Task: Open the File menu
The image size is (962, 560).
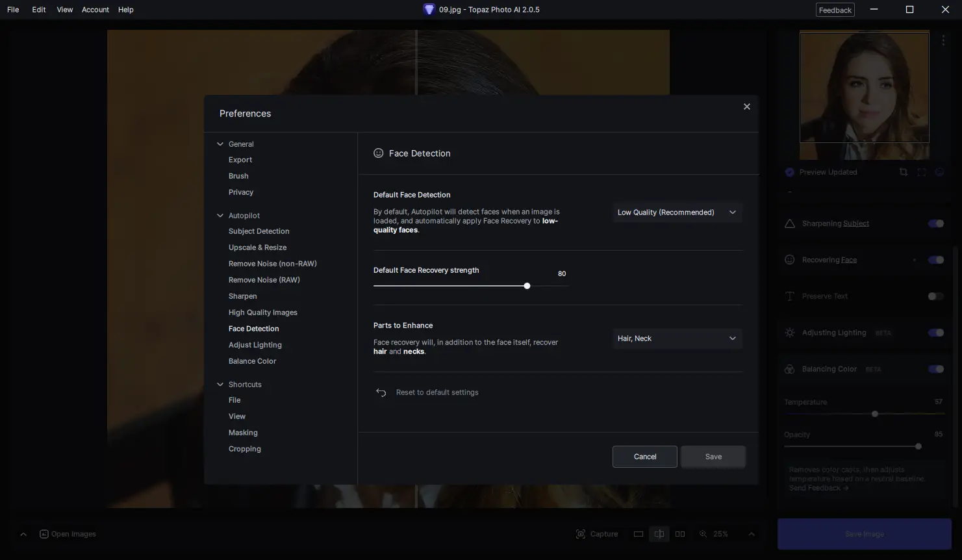Action: (x=13, y=10)
